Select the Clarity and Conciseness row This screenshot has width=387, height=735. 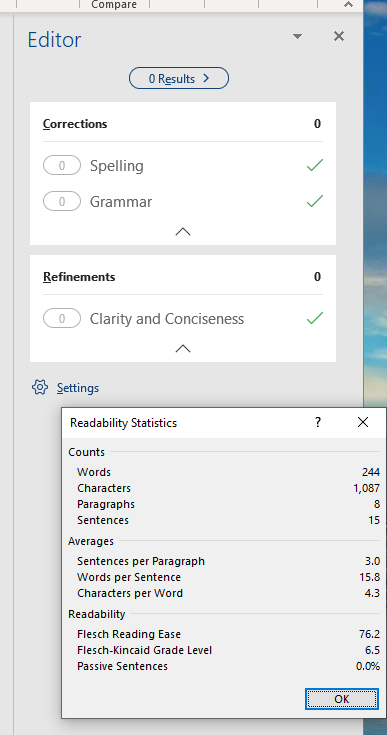[183, 319]
